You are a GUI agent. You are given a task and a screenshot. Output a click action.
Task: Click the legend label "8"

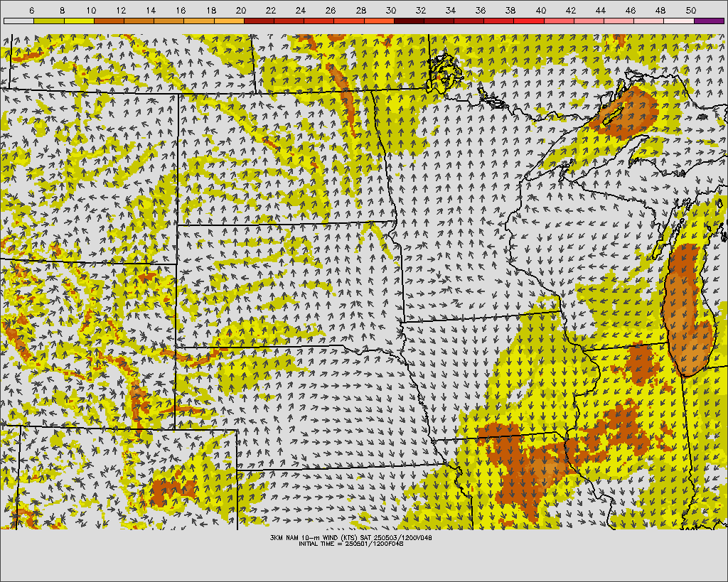click(x=62, y=10)
